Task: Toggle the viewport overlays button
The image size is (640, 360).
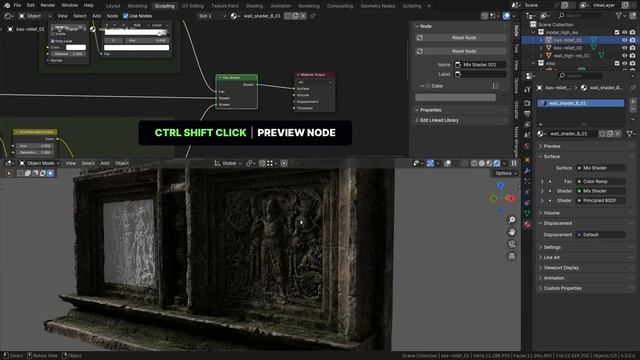Action: coord(447,163)
